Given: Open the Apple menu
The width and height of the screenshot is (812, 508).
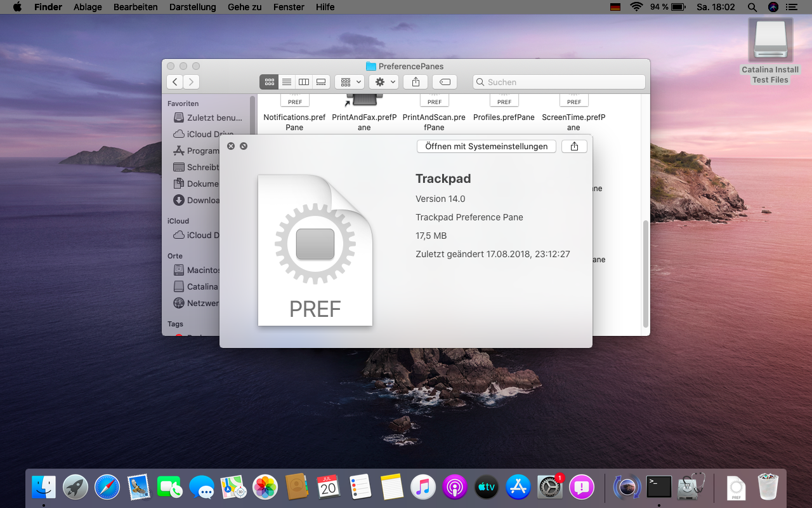Looking at the screenshot, I should (x=17, y=7).
